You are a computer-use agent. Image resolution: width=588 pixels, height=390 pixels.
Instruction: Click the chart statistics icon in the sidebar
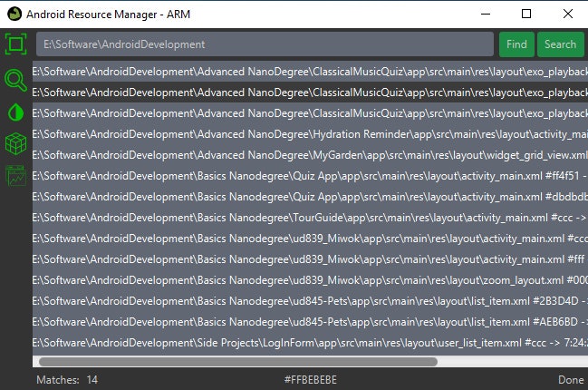click(15, 176)
